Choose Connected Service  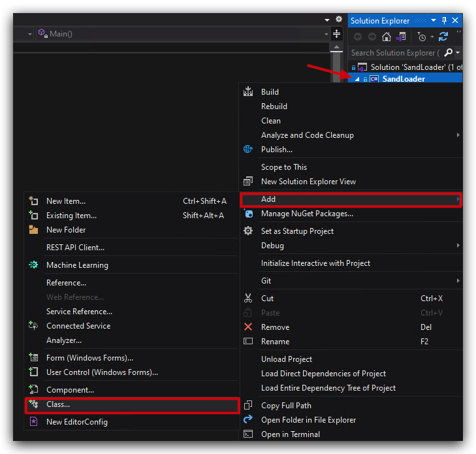coord(132,326)
